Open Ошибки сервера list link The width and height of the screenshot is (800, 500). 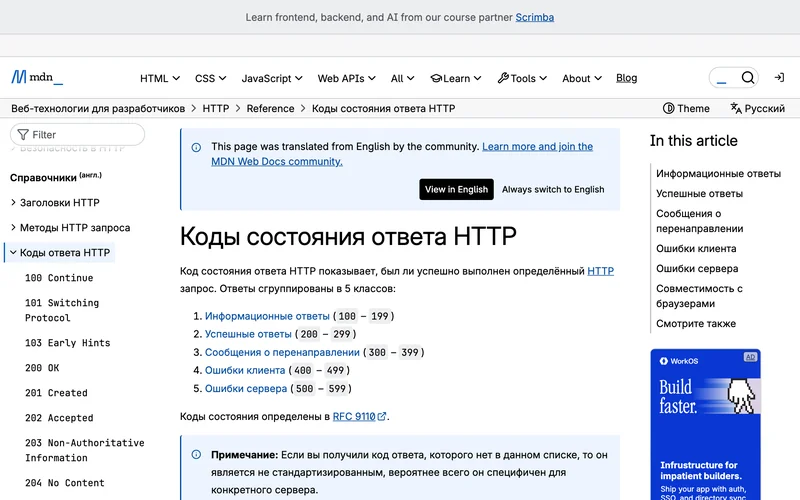246,388
